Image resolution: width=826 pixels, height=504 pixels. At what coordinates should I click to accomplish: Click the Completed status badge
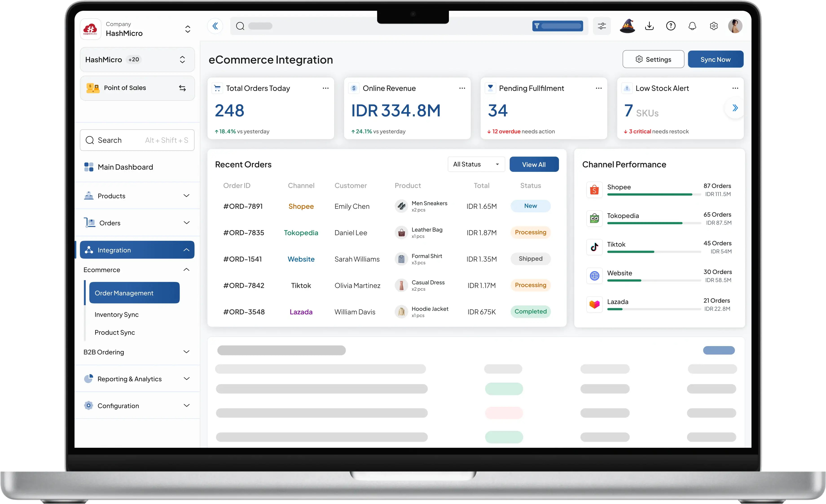530,312
